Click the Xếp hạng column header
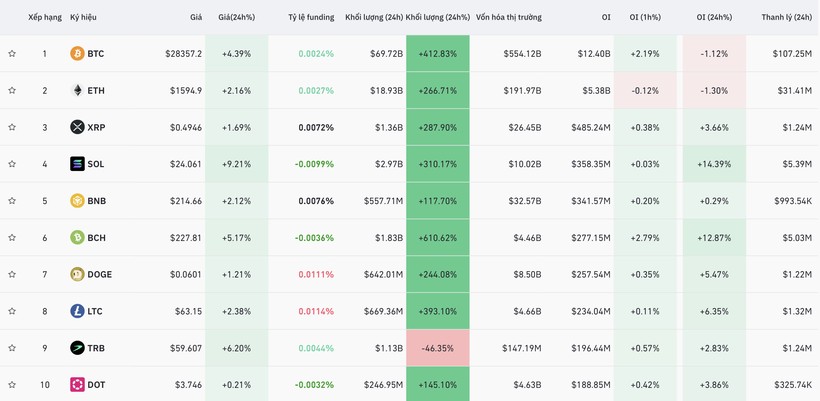This screenshot has width=820, height=401. (x=44, y=17)
